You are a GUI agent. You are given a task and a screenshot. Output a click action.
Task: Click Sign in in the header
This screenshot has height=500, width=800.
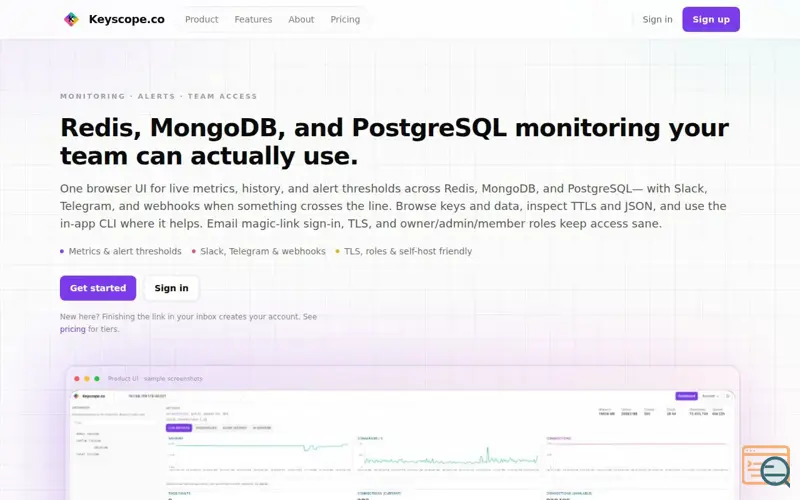click(657, 19)
